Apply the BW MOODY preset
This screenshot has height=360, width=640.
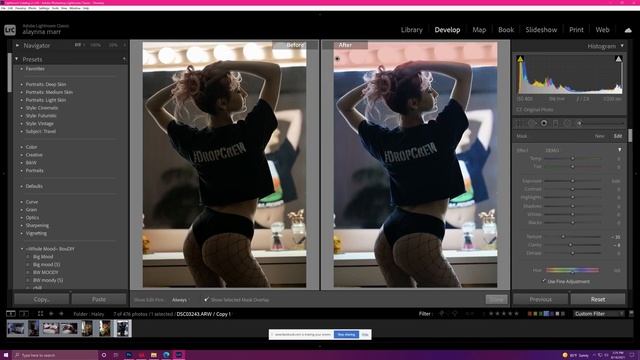(46, 272)
